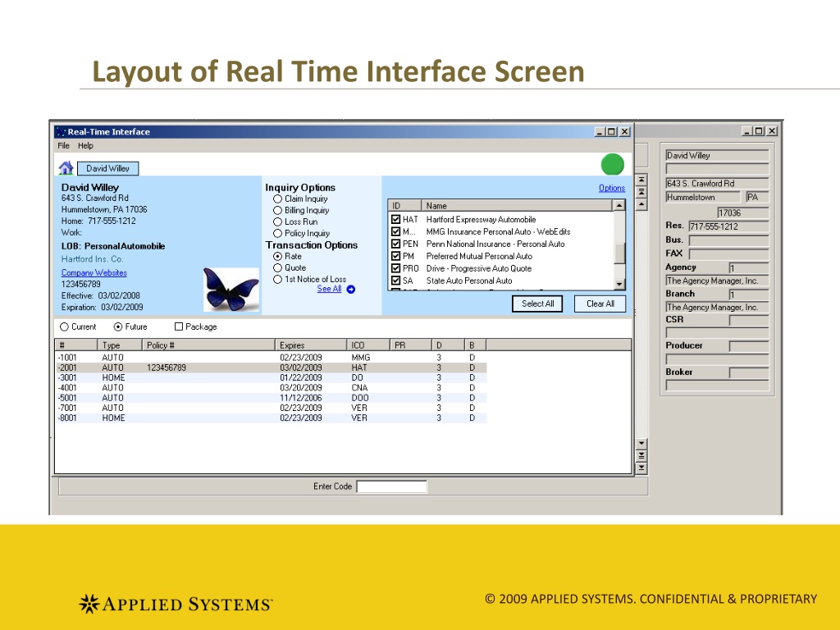Click the Clear All button
Image resolution: width=840 pixels, height=630 pixels.
point(600,304)
